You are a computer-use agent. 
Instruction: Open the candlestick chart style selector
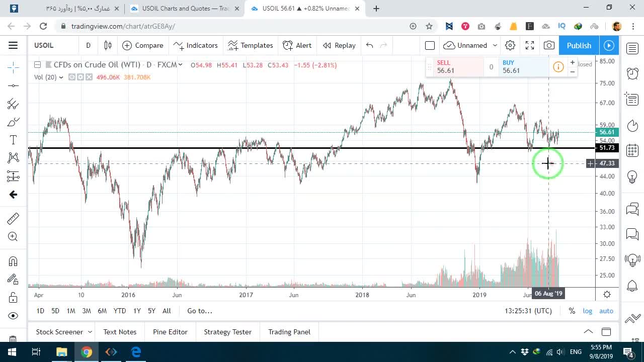point(108,45)
